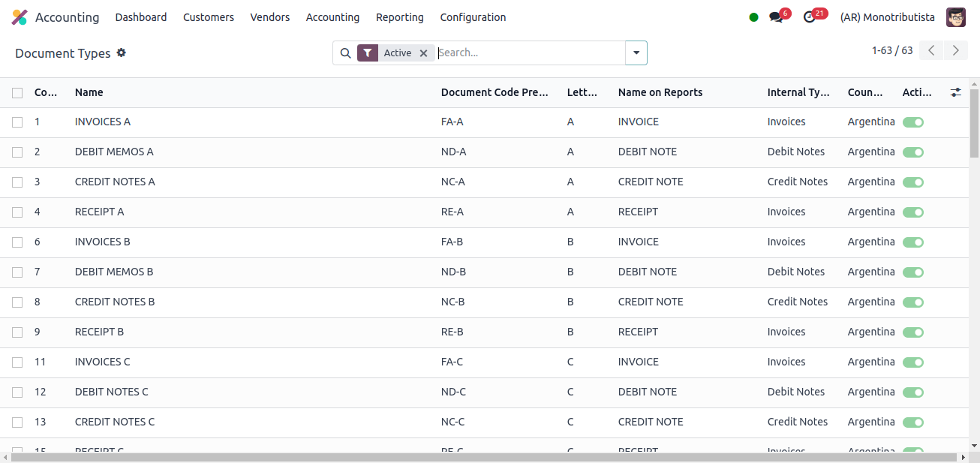This screenshot has width=980, height=463.
Task: Disable the Active toggle for INVOICES A
Action: pyautogui.click(x=912, y=122)
